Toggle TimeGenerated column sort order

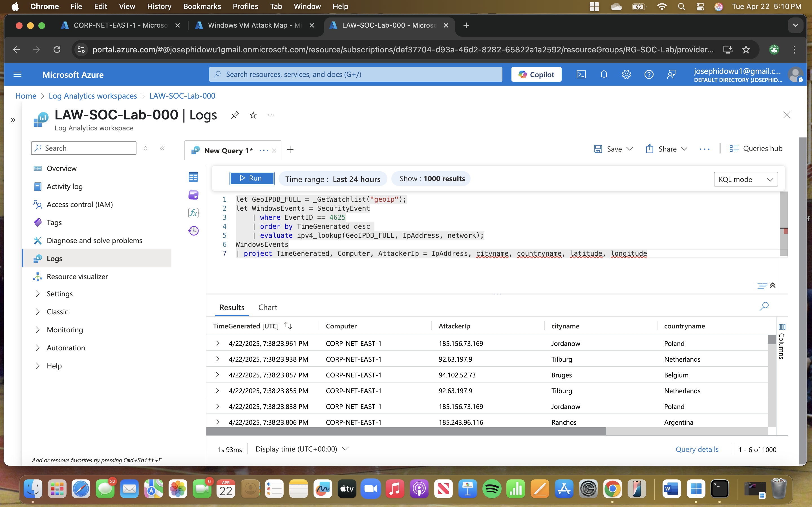point(288,326)
